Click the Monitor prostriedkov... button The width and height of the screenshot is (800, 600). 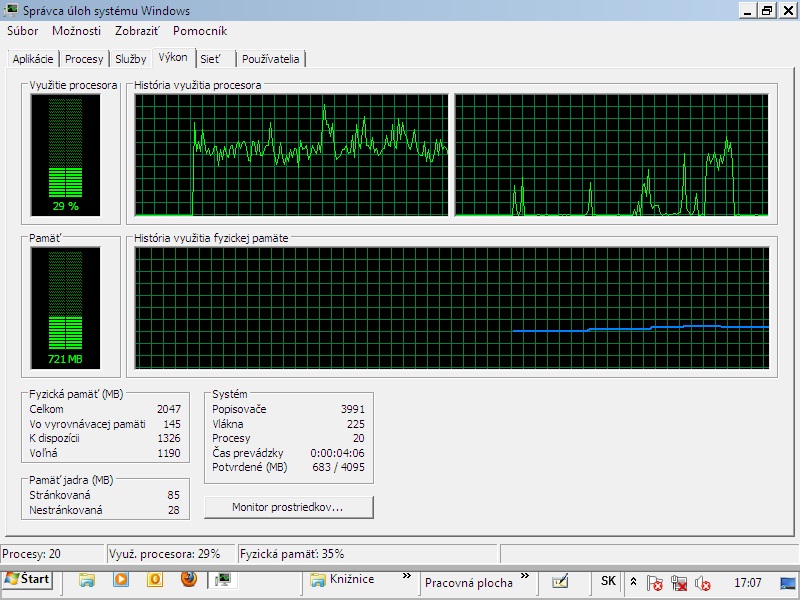click(x=288, y=507)
